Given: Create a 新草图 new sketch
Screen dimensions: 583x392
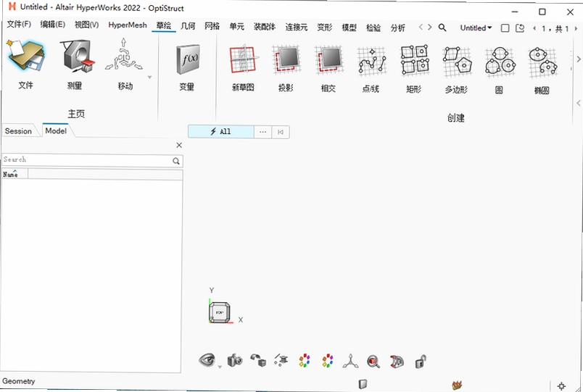Looking at the screenshot, I should [243, 68].
